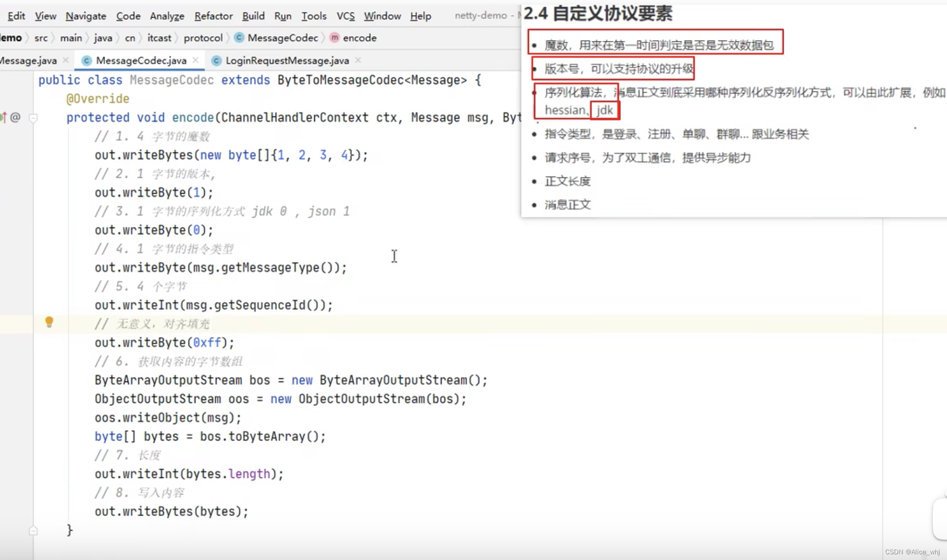This screenshot has height=560, width=947.
Task: Click the cn breadcrumb
Action: coord(130,37)
